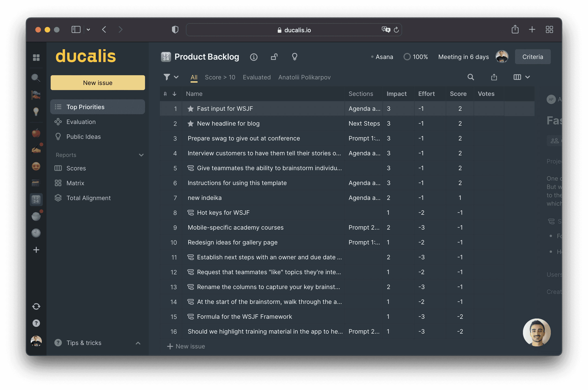Screen dimensions: 588x390
Task: Click the user avatar in the board header
Action: pos(502,57)
